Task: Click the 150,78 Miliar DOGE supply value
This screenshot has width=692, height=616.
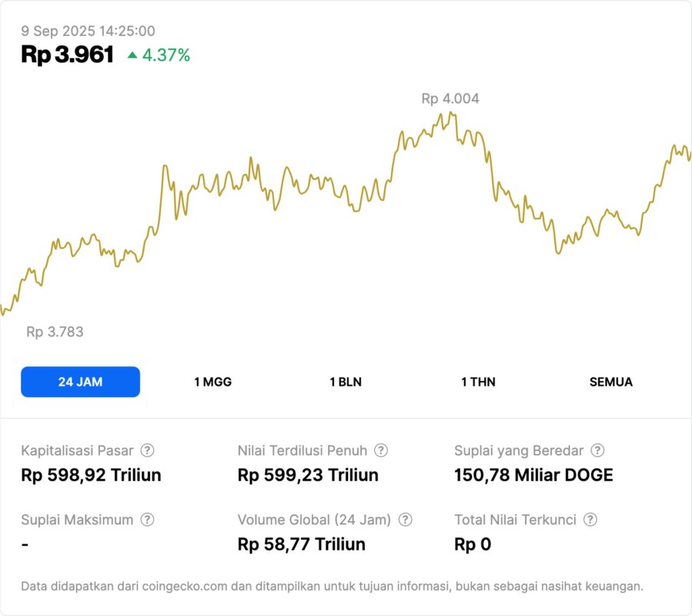Action: pyautogui.click(x=533, y=475)
